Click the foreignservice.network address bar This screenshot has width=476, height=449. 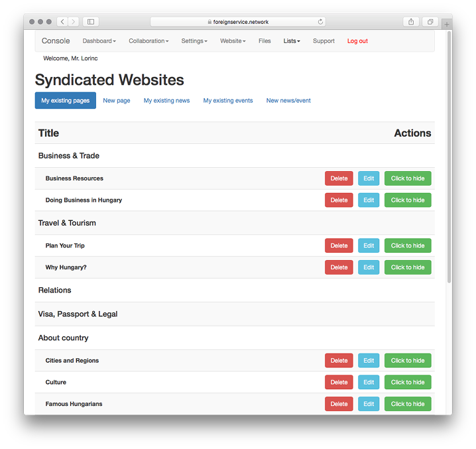click(x=238, y=22)
